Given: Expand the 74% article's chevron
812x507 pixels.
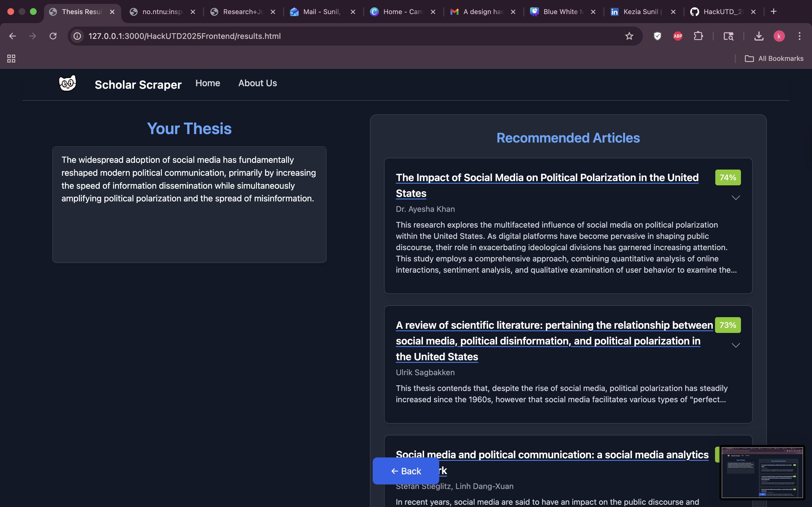Looking at the screenshot, I should click(x=736, y=198).
